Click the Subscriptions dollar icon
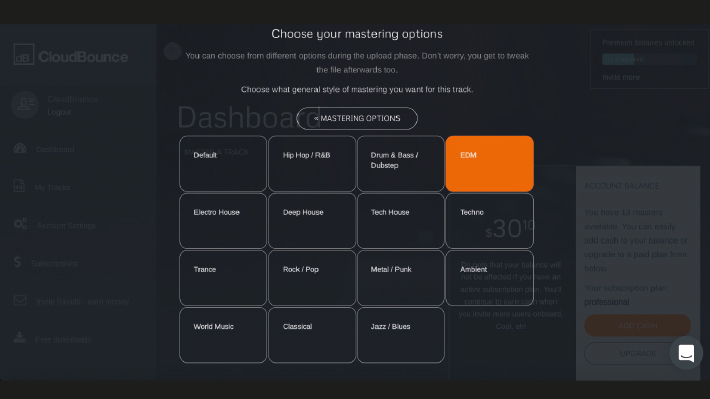710x399 pixels. coord(17,262)
